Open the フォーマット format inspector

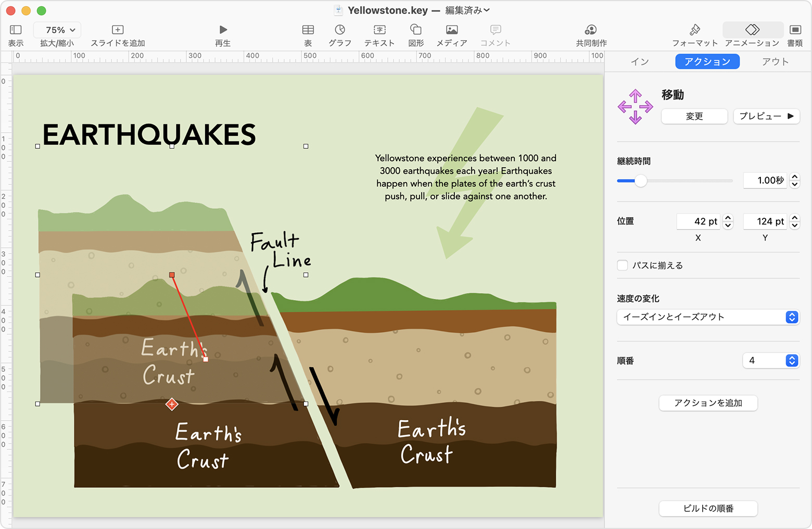click(x=695, y=30)
